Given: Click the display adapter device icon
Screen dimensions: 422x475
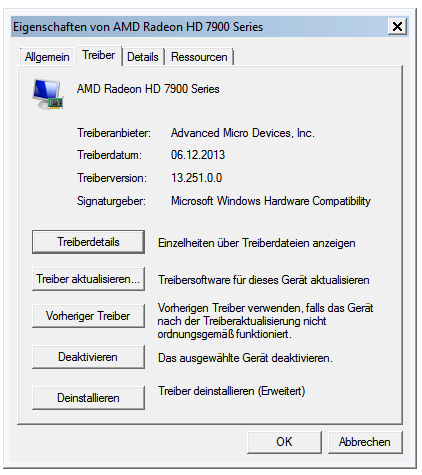Looking at the screenshot, I should tap(48, 94).
